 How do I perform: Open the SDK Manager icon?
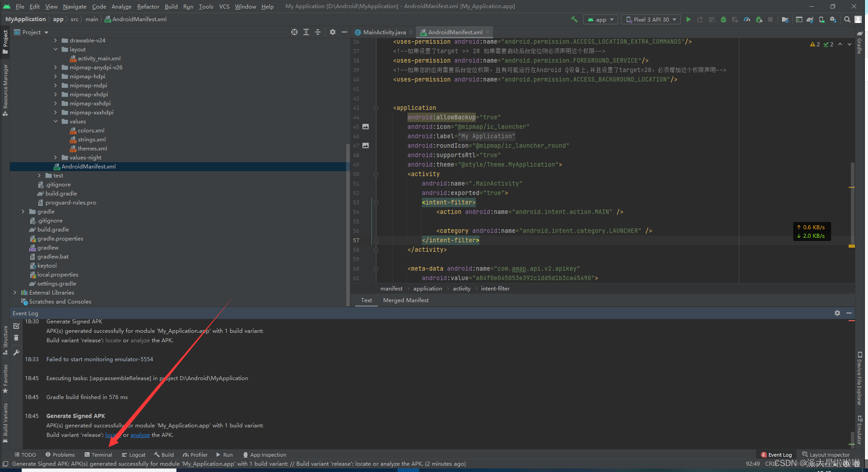point(833,19)
